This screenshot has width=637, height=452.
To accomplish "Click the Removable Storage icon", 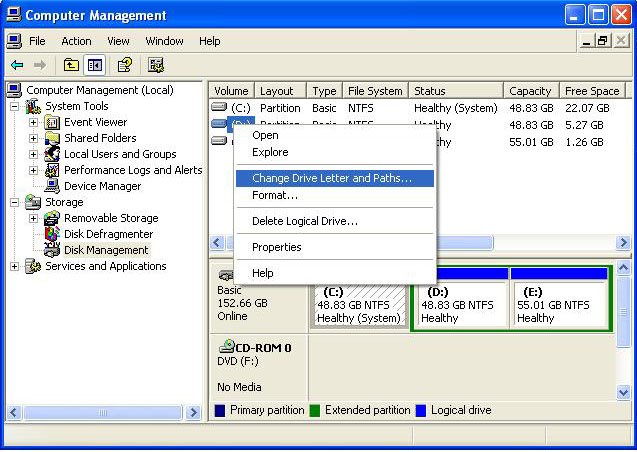I will [x=52, y=218].
